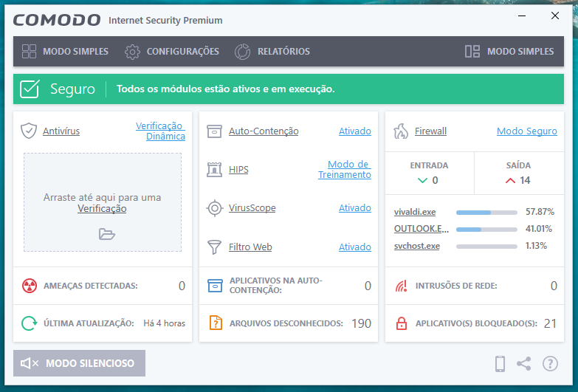Click the drag-and-drop scan area
Screen dimensions: 578x392
tap(103, 202)
